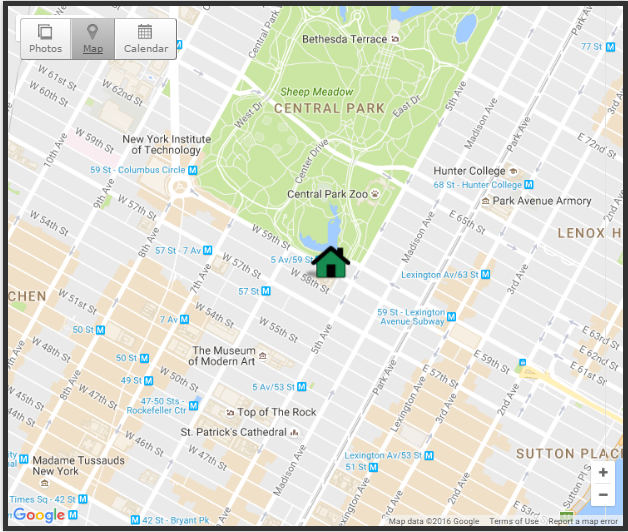Click the 42 St - Bryant Pk metro icon
628x532 pixels.
click(135, 520)
